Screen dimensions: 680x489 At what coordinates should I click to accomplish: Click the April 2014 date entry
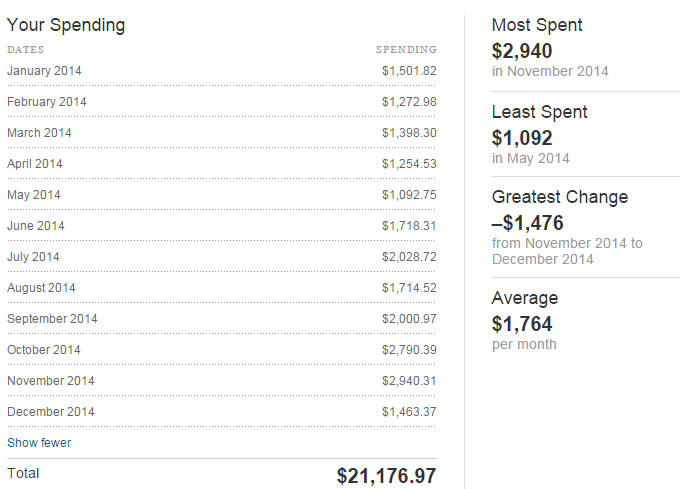35,164
